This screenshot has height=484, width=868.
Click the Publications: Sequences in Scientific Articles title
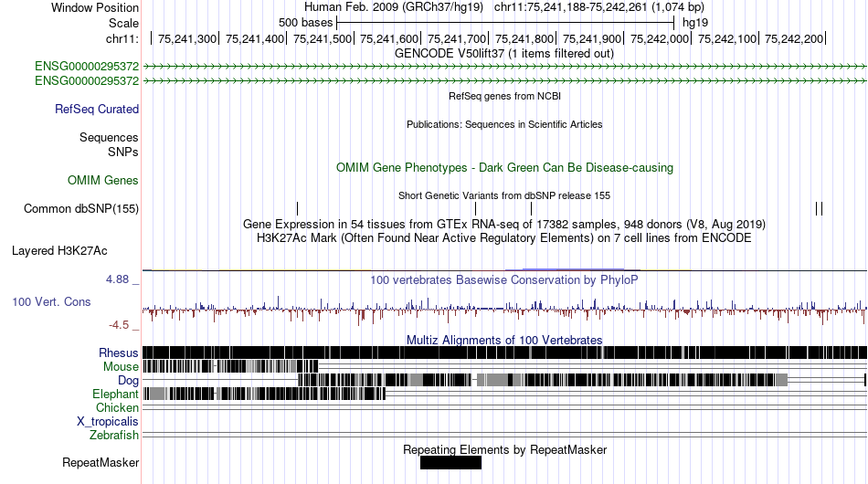click(x=504, y=124)
